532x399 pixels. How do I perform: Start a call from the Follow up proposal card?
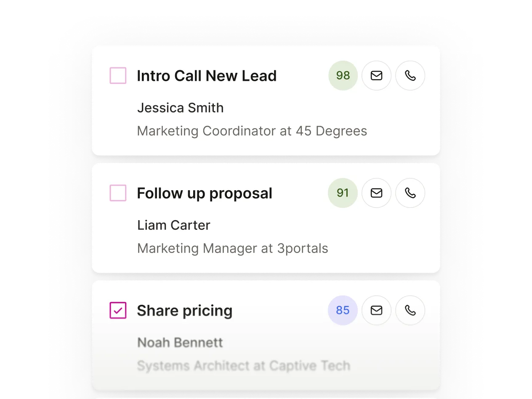coord(410,193)
